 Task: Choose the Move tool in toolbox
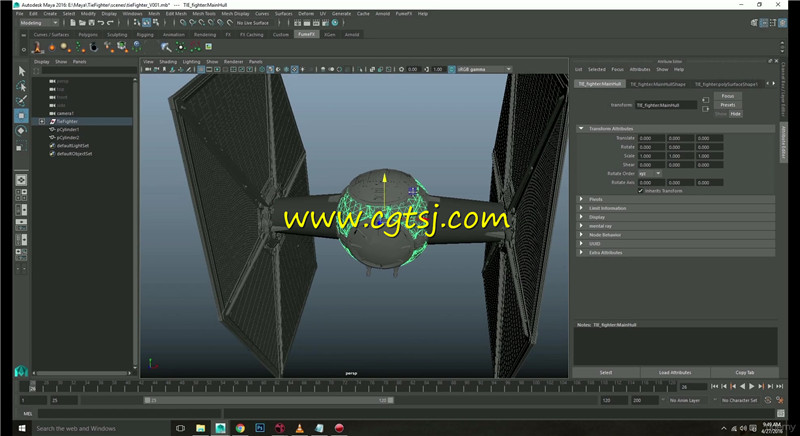[21, 116]
